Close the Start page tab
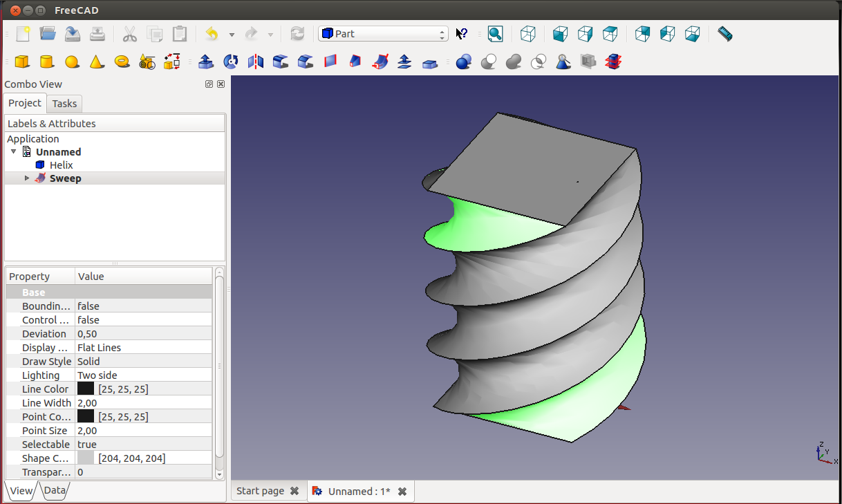The width and height of the screenshot is (842, 504). (x=294, y=491)
